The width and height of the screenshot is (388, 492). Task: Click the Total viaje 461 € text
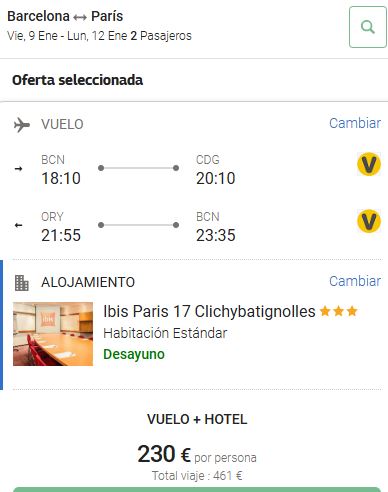pyautogui.click(x=197, y=475)
